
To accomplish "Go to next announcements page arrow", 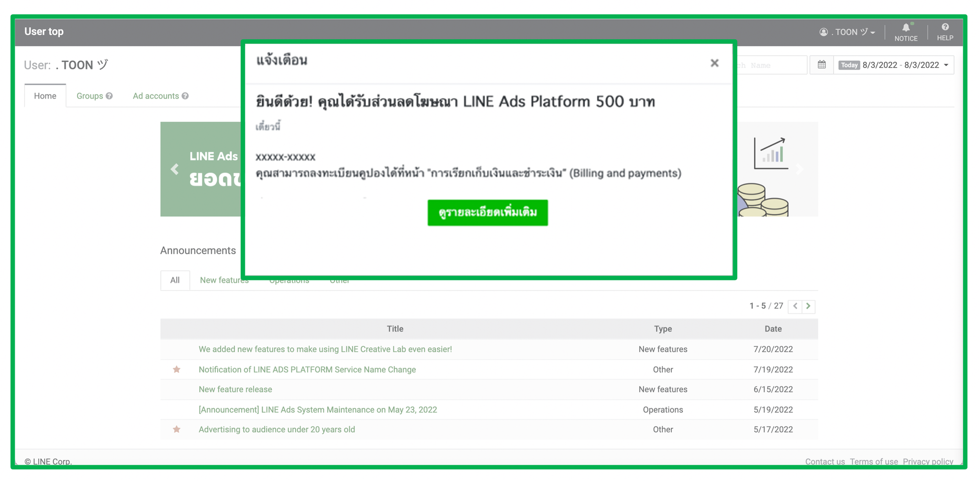I will pos(808,306).
